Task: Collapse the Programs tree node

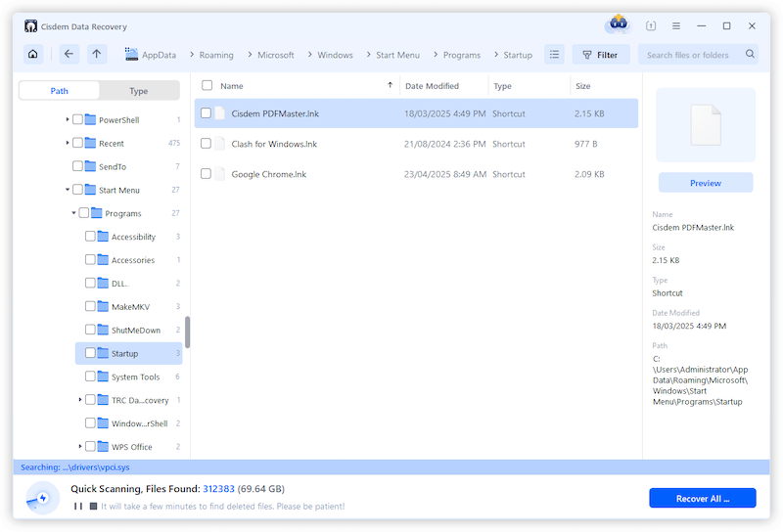Action: pyautogui.click(x=74, y=213)
